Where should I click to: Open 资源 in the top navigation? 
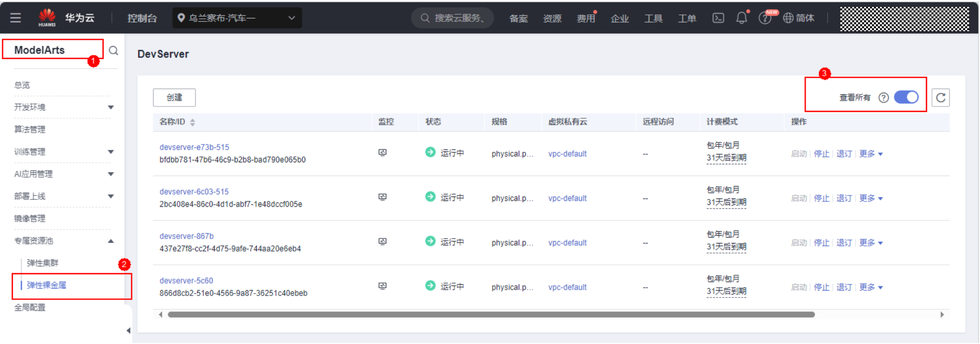[552, 18]
